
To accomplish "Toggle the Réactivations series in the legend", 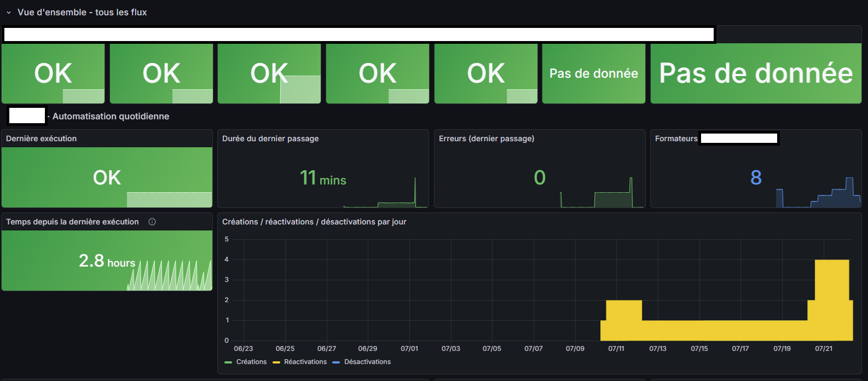I will click(x=305, y=362).
